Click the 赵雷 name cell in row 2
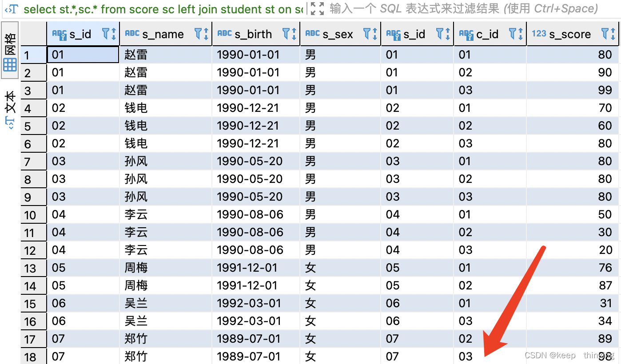 (x=166, y=72)
